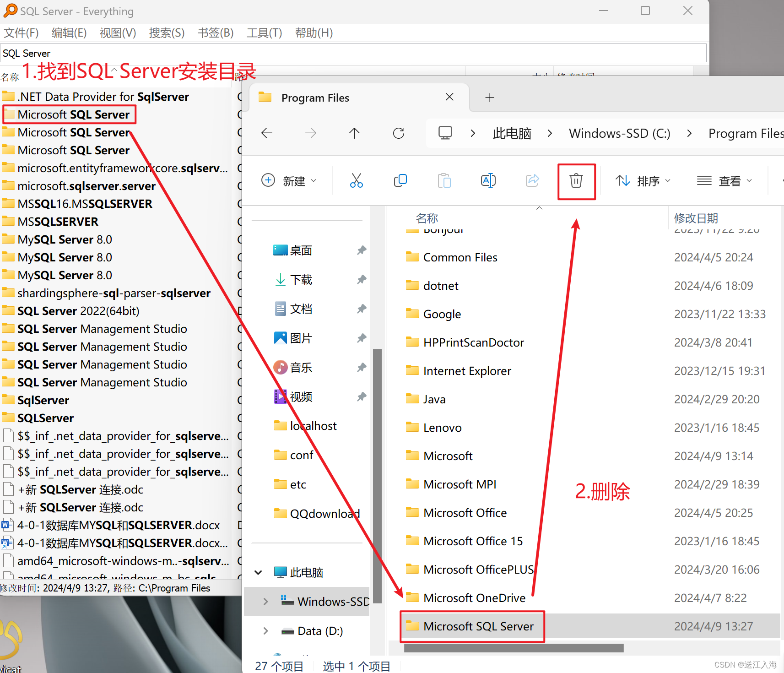Viewport: 784px width, 673px height.
Task: Click the folder icon of the Lenovo row
Action: pyautogui.click(x=412, y=427)
